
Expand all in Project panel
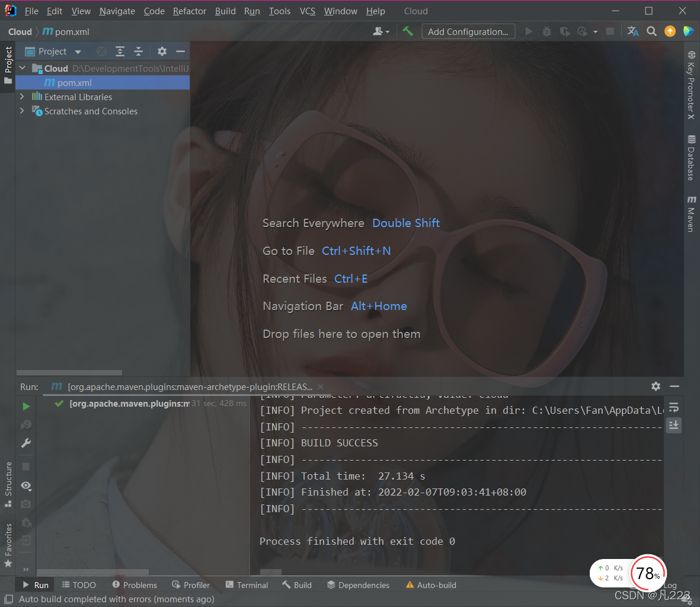pyautogui.click(x=120, y=52)
